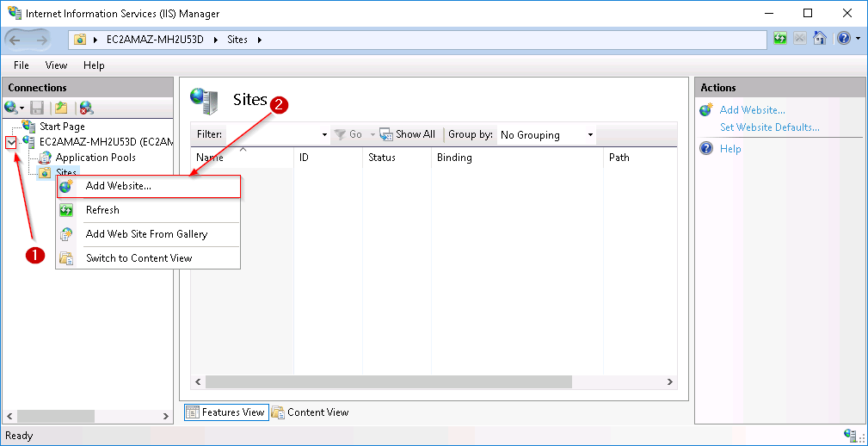Image resolution: width=868 pixels, height=446 pixels.
Task: Click the Filter text field
Action: [274, 134]
